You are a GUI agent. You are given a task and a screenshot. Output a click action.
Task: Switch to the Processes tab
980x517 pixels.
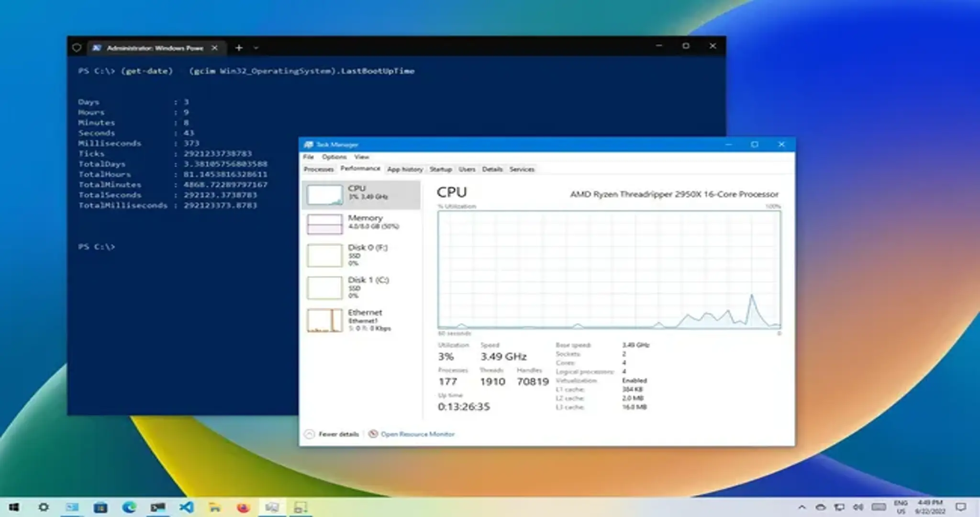[x=319, y=169]
